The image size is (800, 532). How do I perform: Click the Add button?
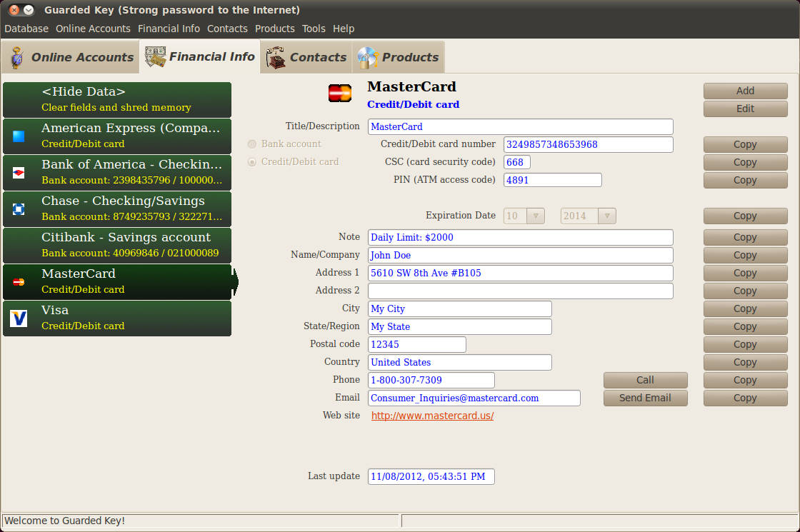pos(745,91)
